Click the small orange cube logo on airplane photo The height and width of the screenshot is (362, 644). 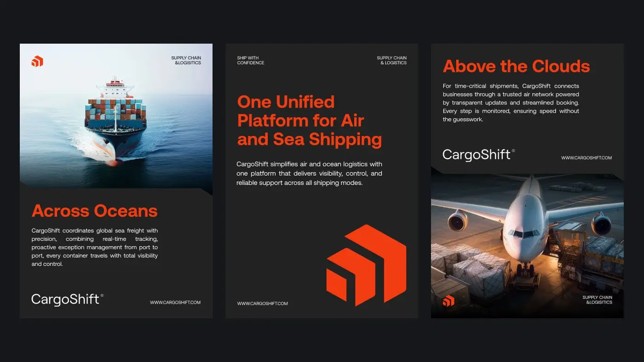(x=448, y=301)
